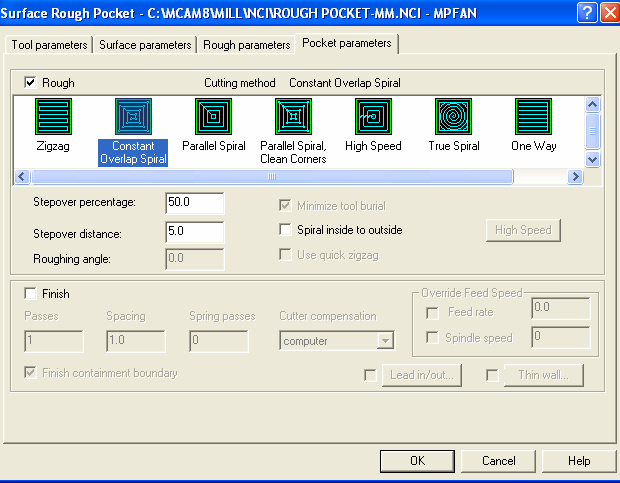620x483 pixels.
Task: Click the Spacing input field
Action: tap(136, 341)
